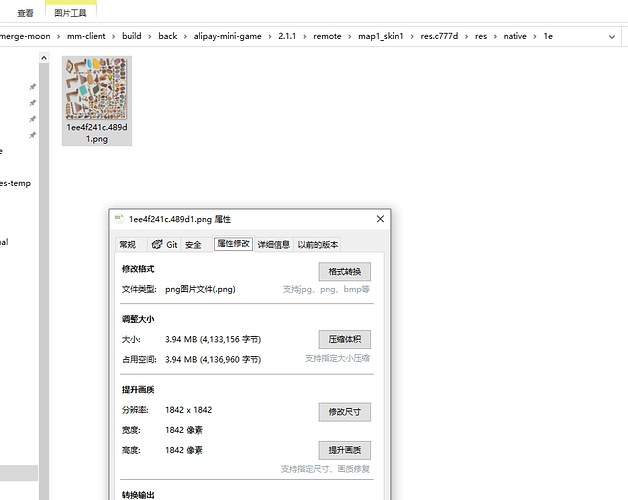Go to build breadcrumb folder
This screenshot has width=628, height=500.
pos(132,36)
